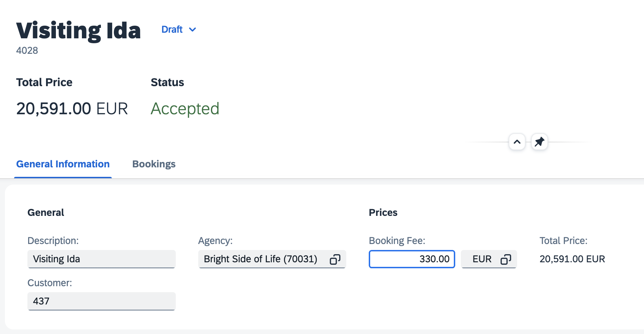Click the Description input field
The image size is (644, 334).
pos(102,259)
